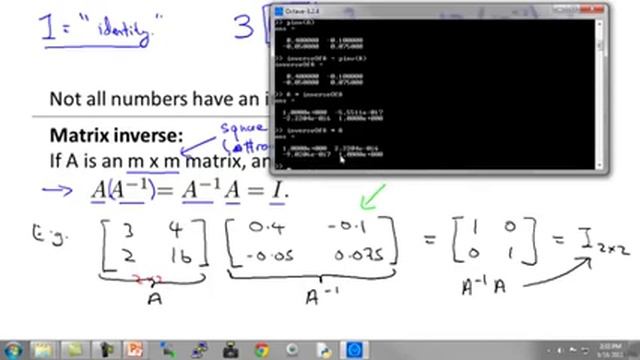Open the Python taskbar icon
Screen dimensions: 640x360
pyautogui.click(x=324, y=351)
